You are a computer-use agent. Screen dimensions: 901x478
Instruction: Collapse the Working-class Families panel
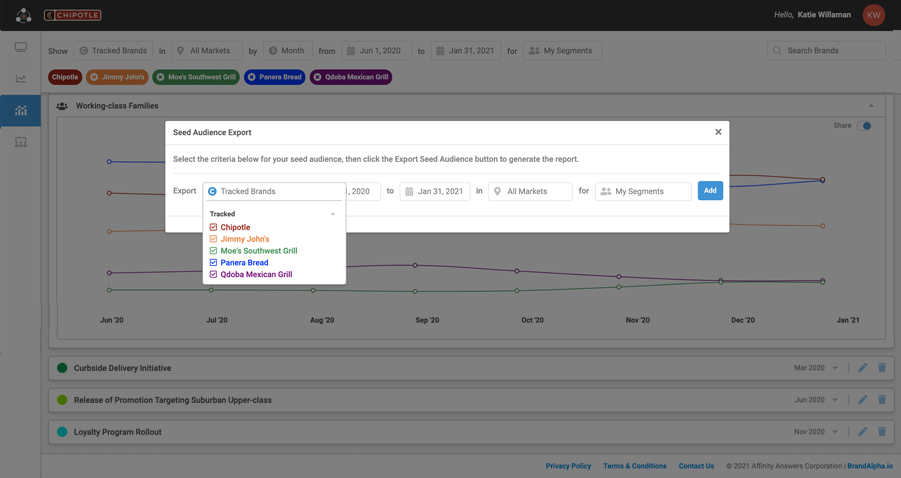pyautogui.click(x=871, y=106)
